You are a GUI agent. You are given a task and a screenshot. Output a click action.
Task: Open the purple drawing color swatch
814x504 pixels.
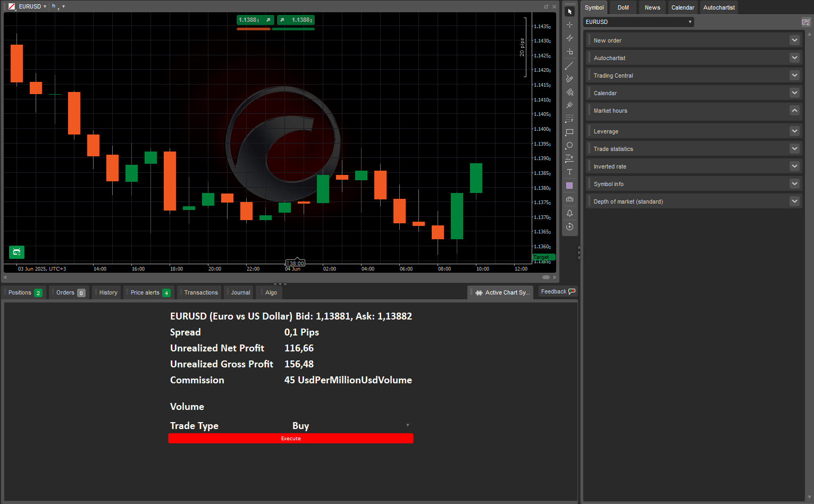[x=569, y=186]
